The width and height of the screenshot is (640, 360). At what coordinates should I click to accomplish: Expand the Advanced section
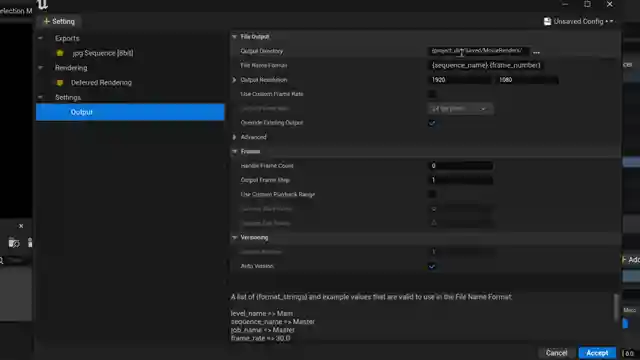point(234,137)
